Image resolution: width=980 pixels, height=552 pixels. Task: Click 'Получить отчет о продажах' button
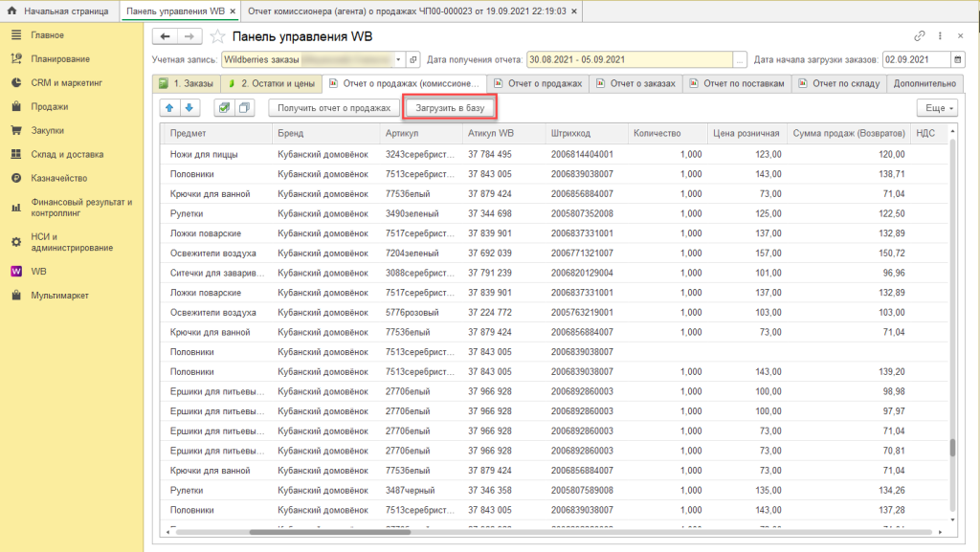pyautogui.click(x=333, y=108)
